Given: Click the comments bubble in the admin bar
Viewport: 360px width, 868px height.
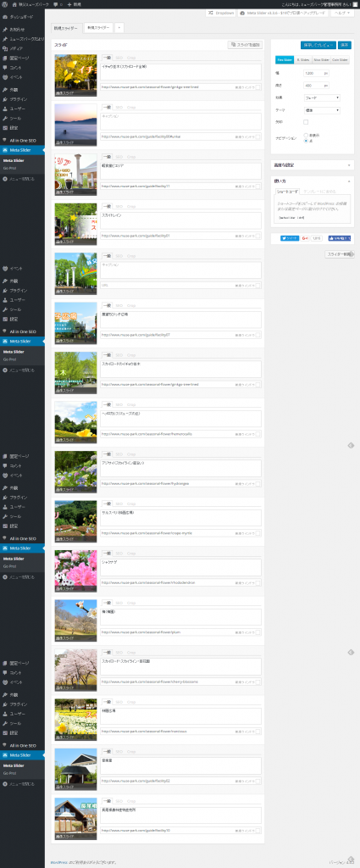Looking at the screenshot, I should (x=57, y=4).
